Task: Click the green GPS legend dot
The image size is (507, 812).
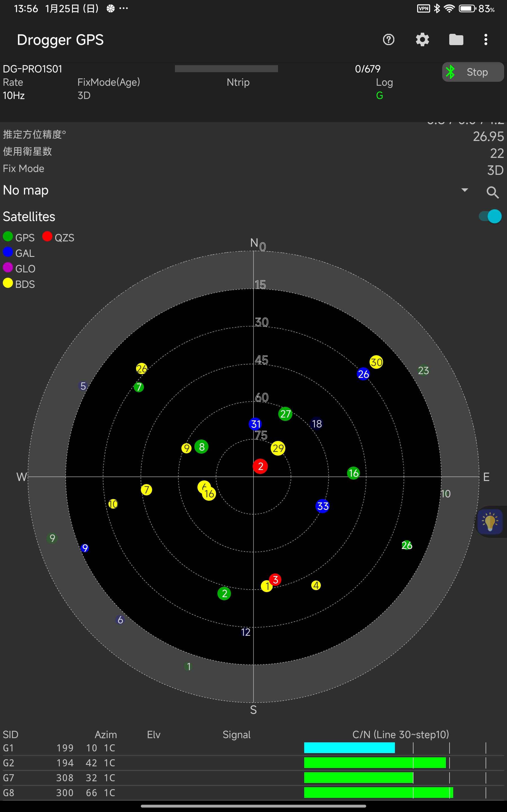Action: pos(8,237)
